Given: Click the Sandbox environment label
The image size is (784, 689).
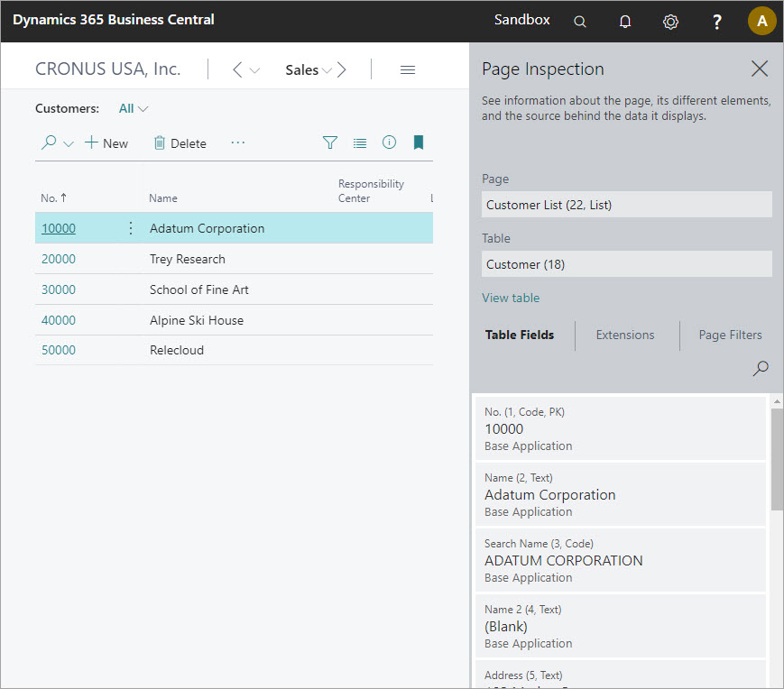Looking at the screenshot, I should tap(521, 20).
